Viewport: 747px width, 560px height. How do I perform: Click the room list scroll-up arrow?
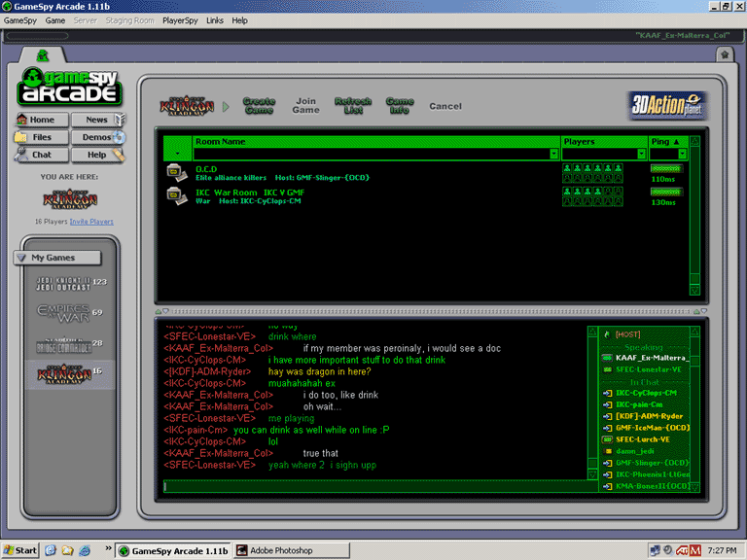coord(694,141)
